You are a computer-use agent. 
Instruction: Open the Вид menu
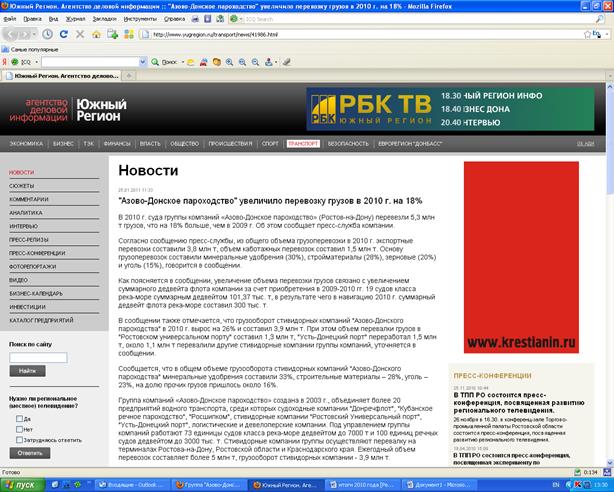[x=53, y=19]
